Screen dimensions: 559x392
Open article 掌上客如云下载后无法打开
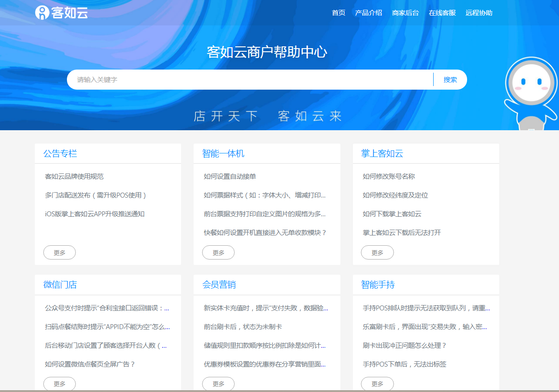[402, 233]
